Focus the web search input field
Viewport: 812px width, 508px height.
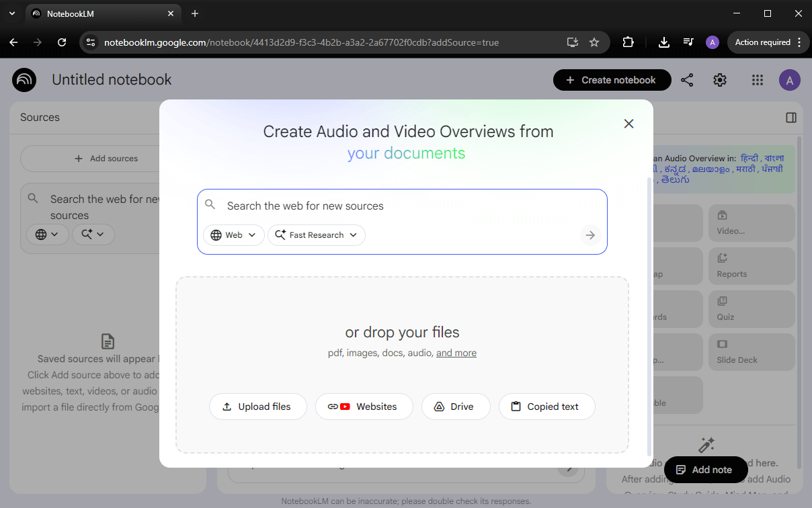tap(403, 206)
